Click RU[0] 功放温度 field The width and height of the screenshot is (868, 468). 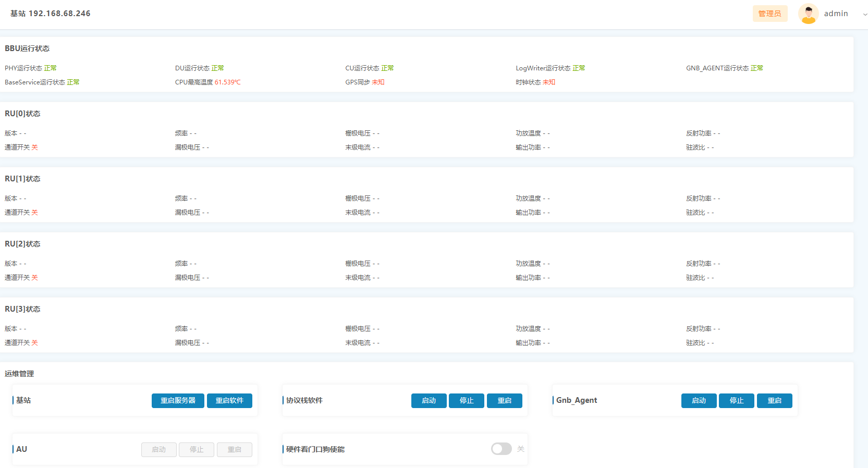533,133
